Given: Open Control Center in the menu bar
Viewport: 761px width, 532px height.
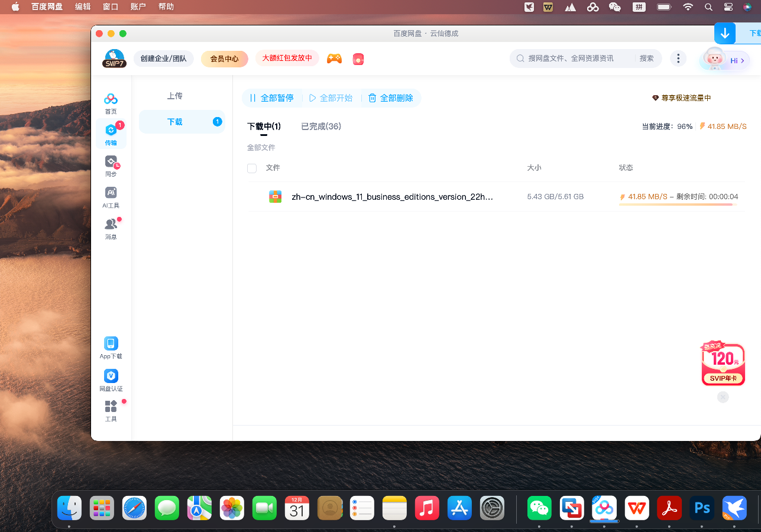Looking at the screenshot, I should (728, 7).
